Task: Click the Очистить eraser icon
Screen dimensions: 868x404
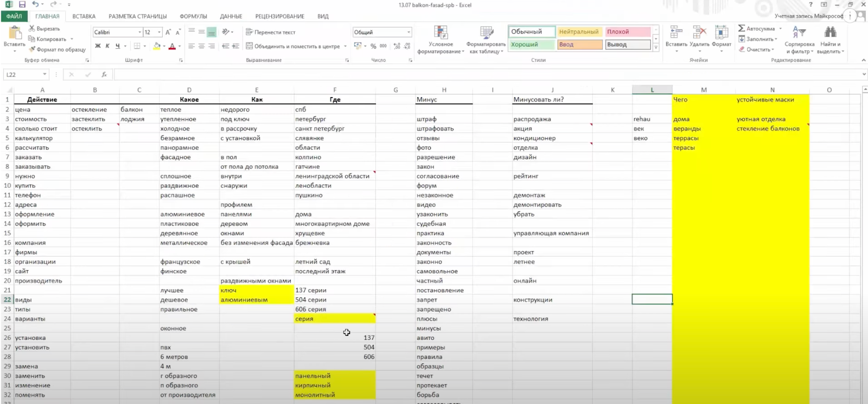Action: tap(742, 49)
